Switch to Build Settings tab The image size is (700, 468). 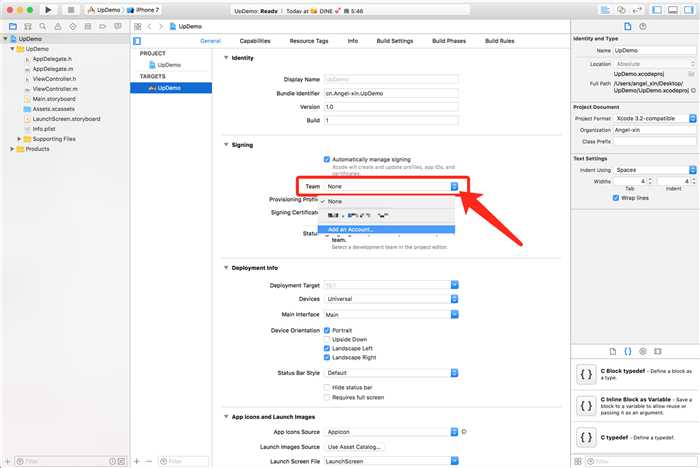(x=395, y=41)
